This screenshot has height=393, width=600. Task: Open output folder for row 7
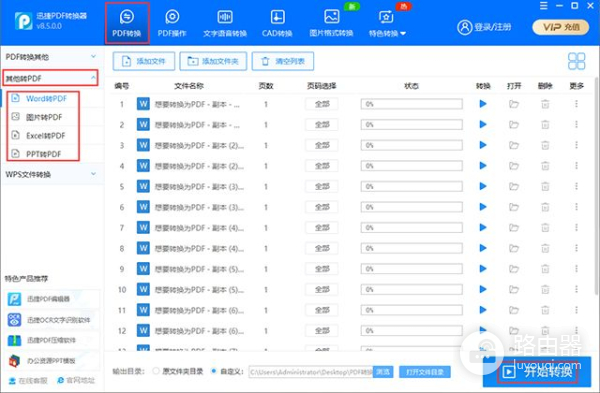pos(514,228)
